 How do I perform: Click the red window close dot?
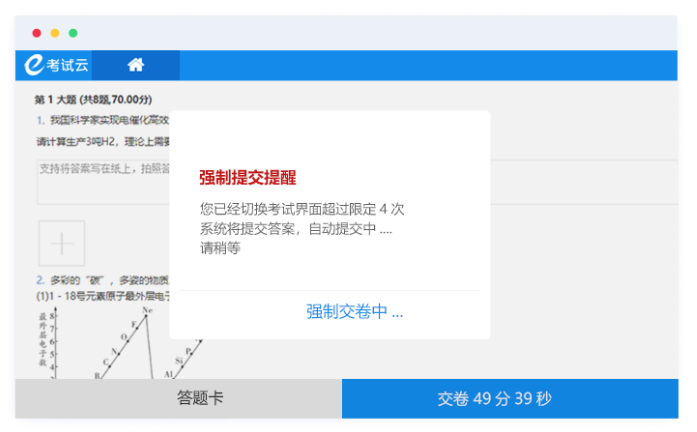click(x=37, y=33)
